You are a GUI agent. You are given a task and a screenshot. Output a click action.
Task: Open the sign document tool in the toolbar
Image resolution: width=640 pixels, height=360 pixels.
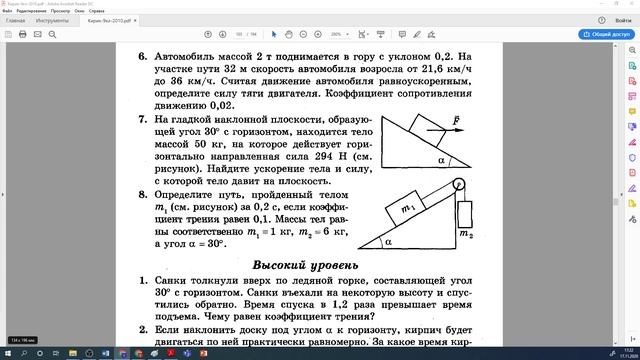pos(431,35)
